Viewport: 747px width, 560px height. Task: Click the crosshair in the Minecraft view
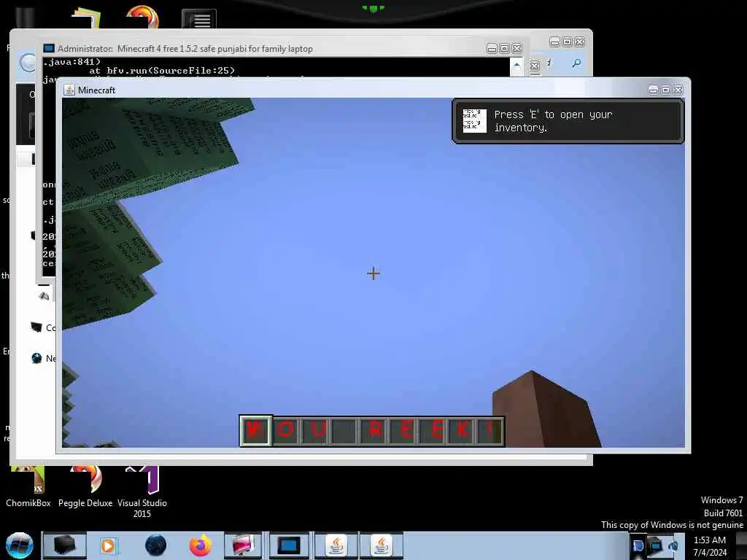click(x=373, y=273)
